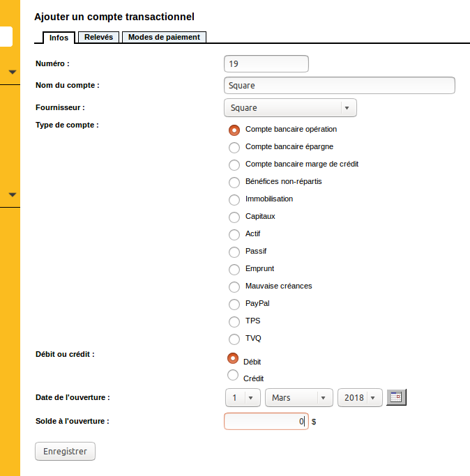This screenshot has width=470, height=476.
Task: Click the Enregistrer button
Action: 65,452
